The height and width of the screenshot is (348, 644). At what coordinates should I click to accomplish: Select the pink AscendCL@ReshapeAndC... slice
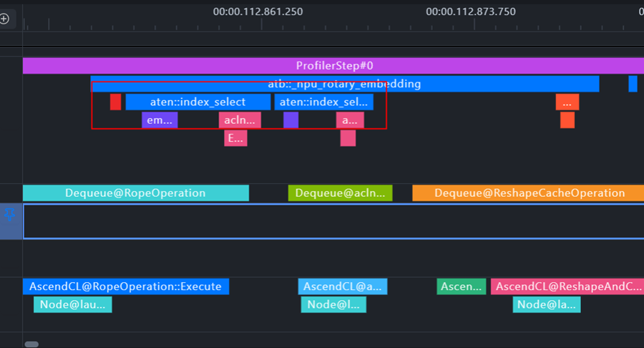[x=567, y=286]
